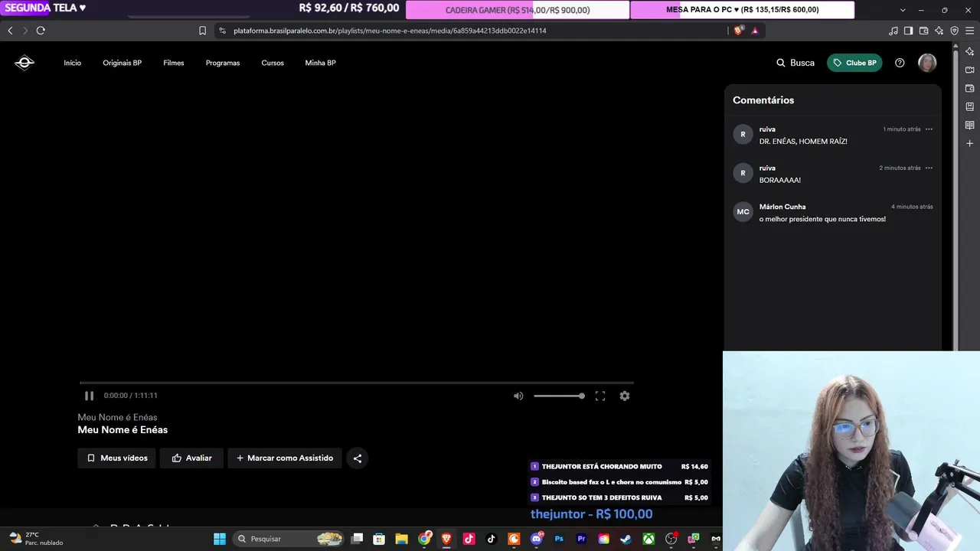Open Premiere Pro from the taskbar
This screenshot has width=980, height=551.
pos(581,539)
